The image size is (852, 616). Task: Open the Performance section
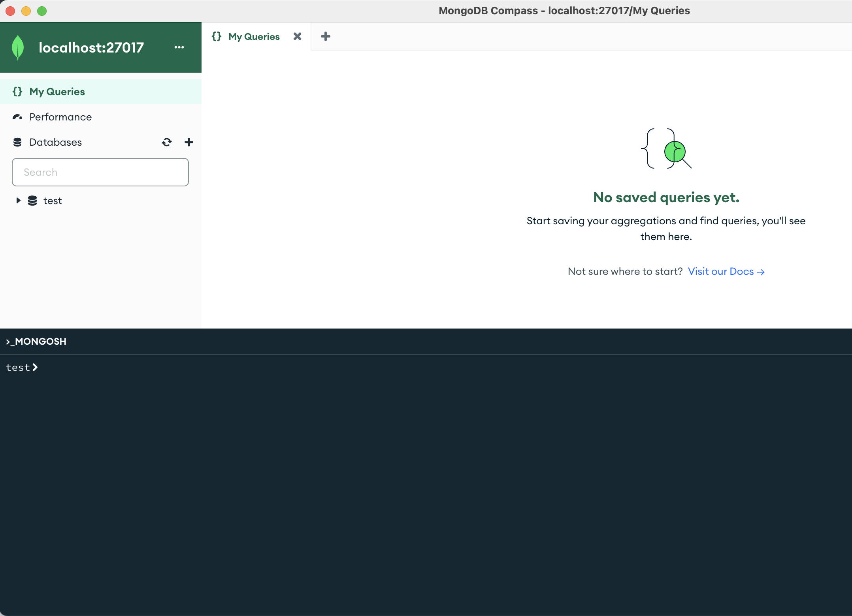coord(60,117)
